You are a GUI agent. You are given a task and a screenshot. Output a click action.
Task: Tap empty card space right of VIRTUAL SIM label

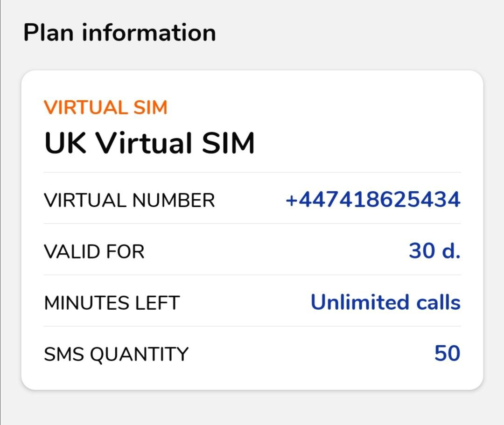[x=317, y=108]
